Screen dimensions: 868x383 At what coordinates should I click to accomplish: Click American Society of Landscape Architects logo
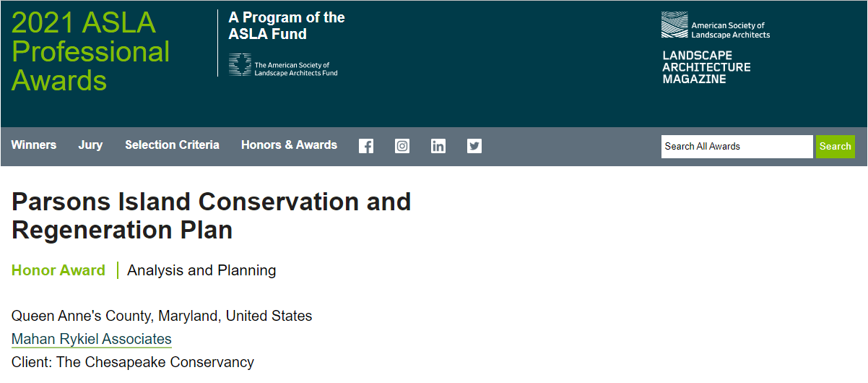(715, 25)
